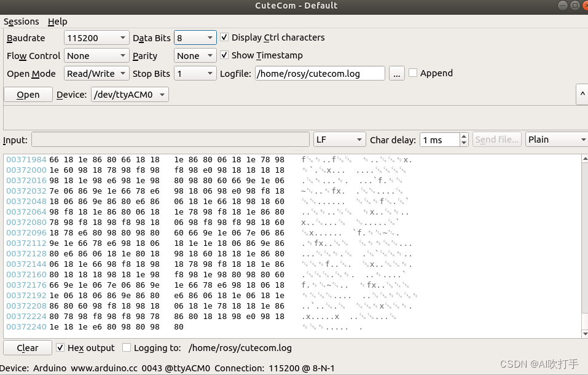Open the Parity dropdown

(195, 55)
